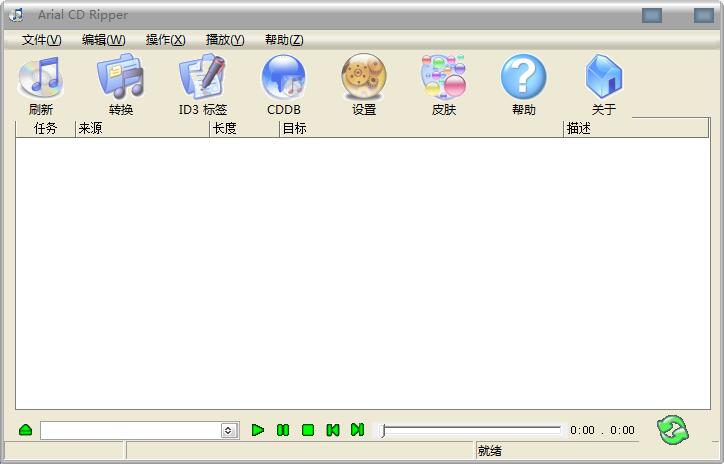Viewport: 724px width, 464px height.
Task: Skip to previous track
Action: 332,430
